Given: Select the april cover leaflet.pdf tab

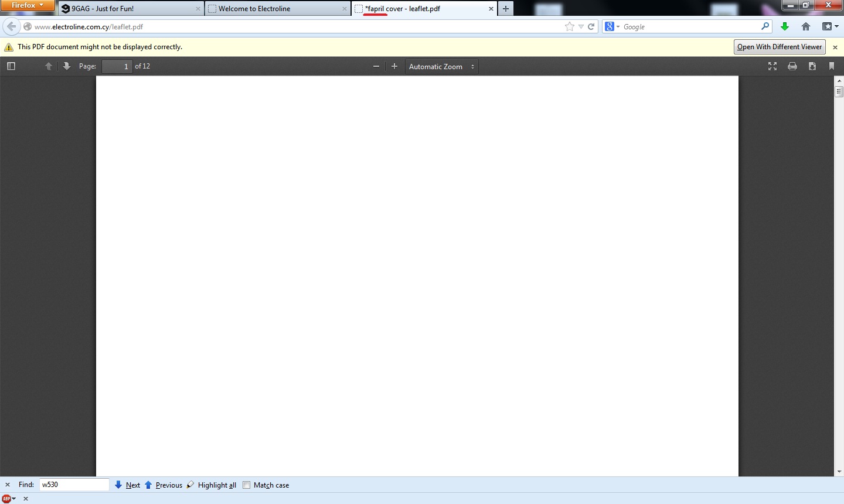Looking at the screenshot, I should [424, 9].
